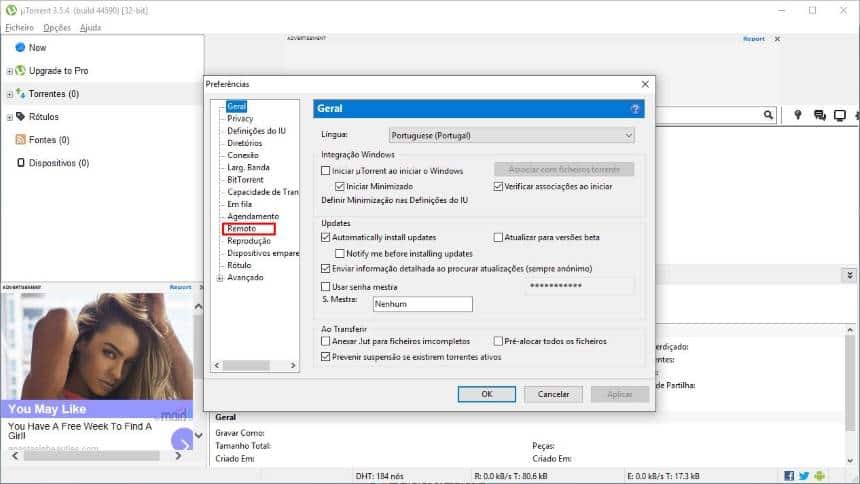Toggle Enviar informação detalhada checkbox
The image size is (860, 484).
[x=325, y=269]
